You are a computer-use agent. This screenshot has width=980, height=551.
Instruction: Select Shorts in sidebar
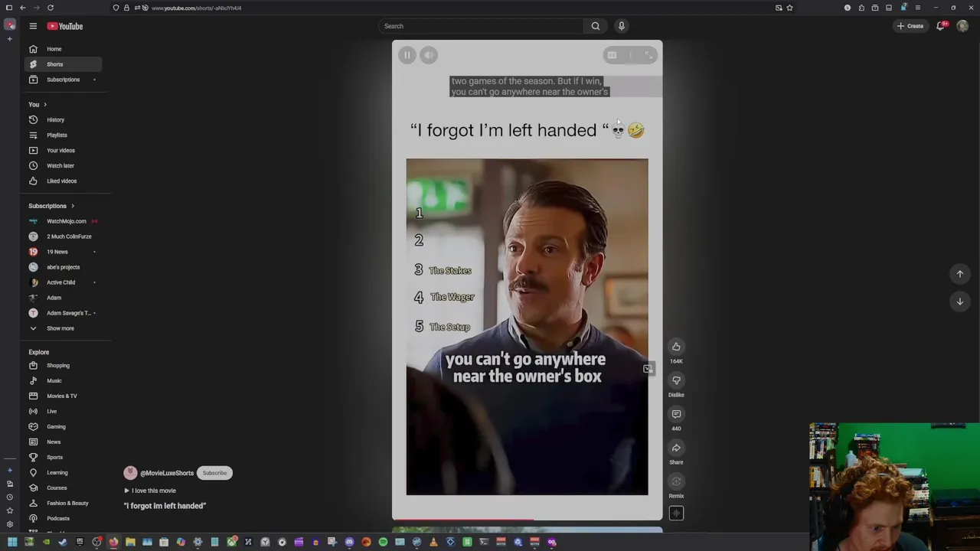(x=63, y=64)
